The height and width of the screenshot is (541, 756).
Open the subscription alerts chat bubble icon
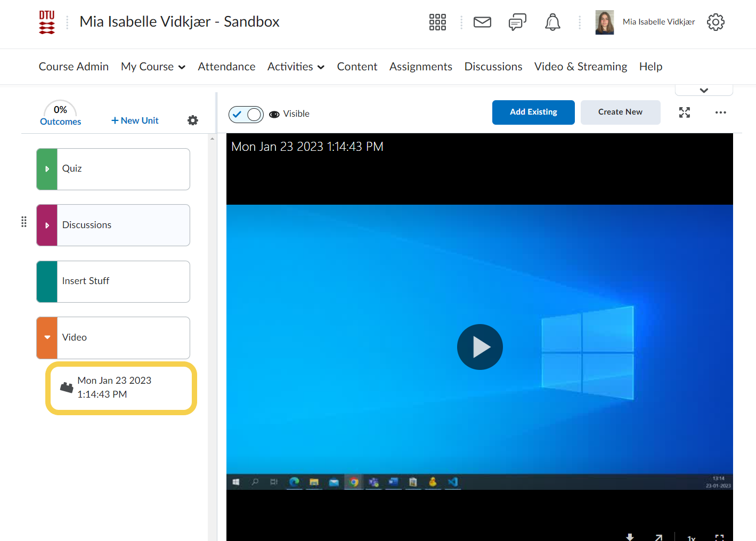(517, 22)
